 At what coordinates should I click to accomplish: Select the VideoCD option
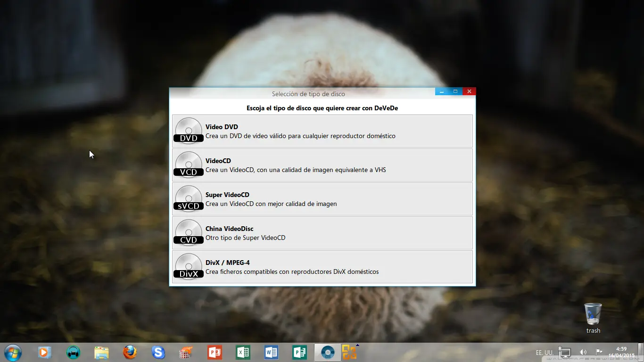[x=322, y=165]
